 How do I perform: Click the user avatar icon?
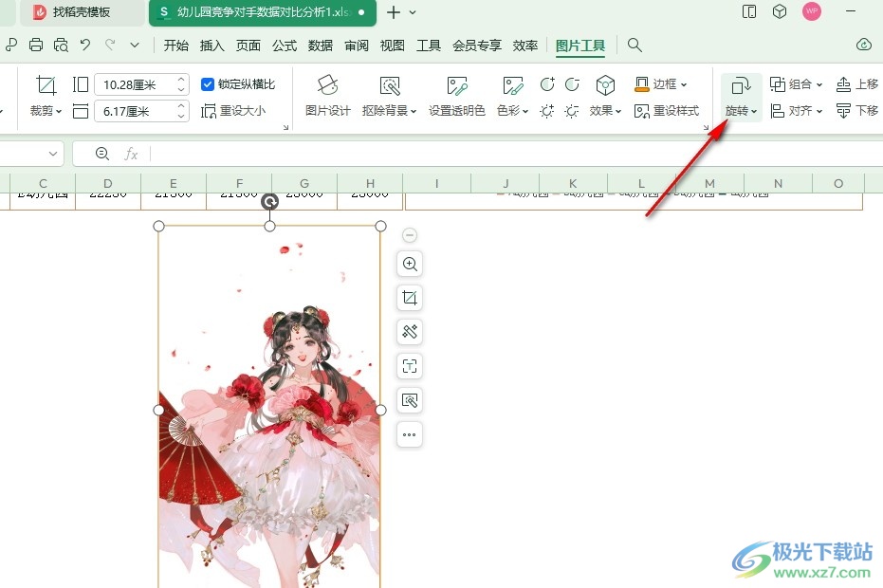click(812, 11)
